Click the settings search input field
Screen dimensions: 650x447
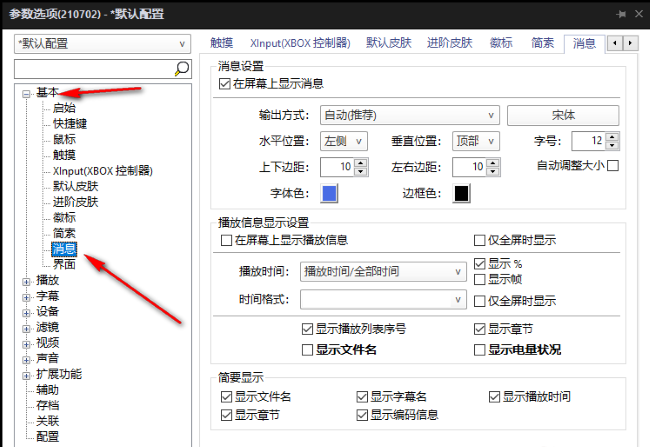point(94,69)
